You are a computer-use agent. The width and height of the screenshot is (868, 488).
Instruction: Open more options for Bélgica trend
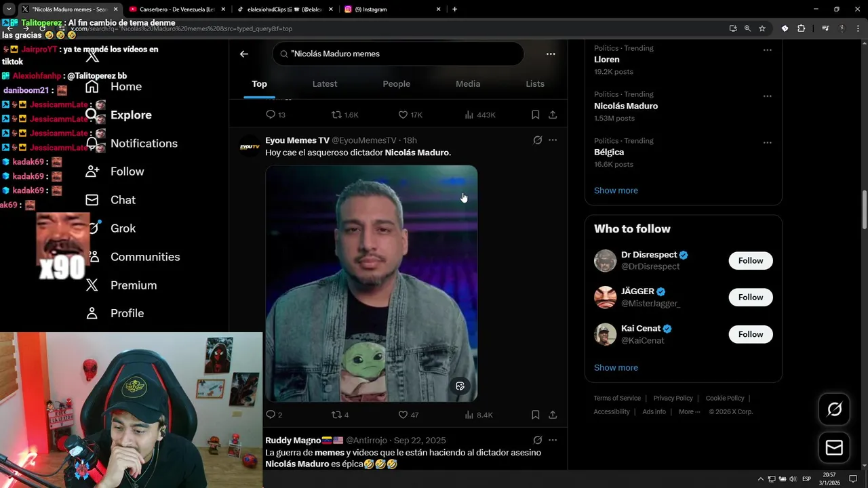(768, 142)
